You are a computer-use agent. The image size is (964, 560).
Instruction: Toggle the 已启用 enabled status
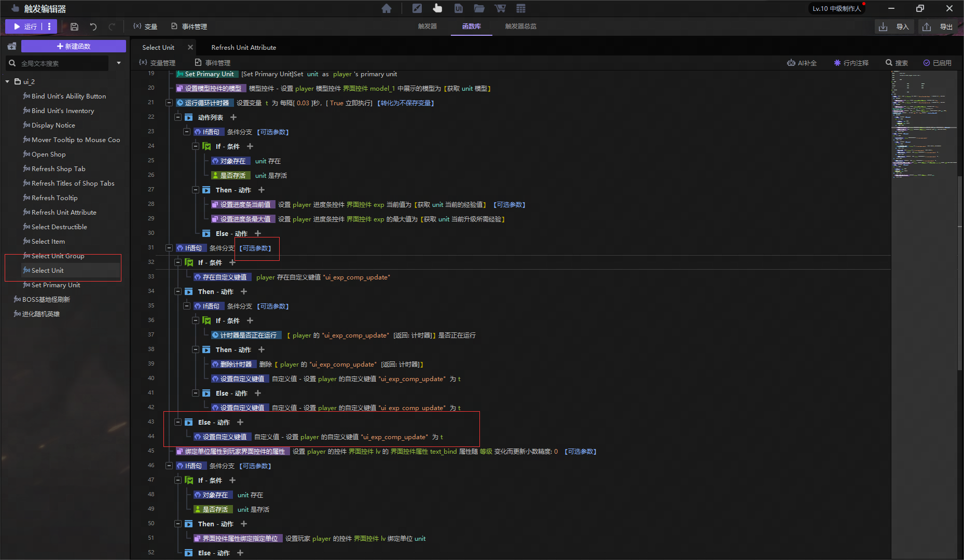(x=937, y=63)
